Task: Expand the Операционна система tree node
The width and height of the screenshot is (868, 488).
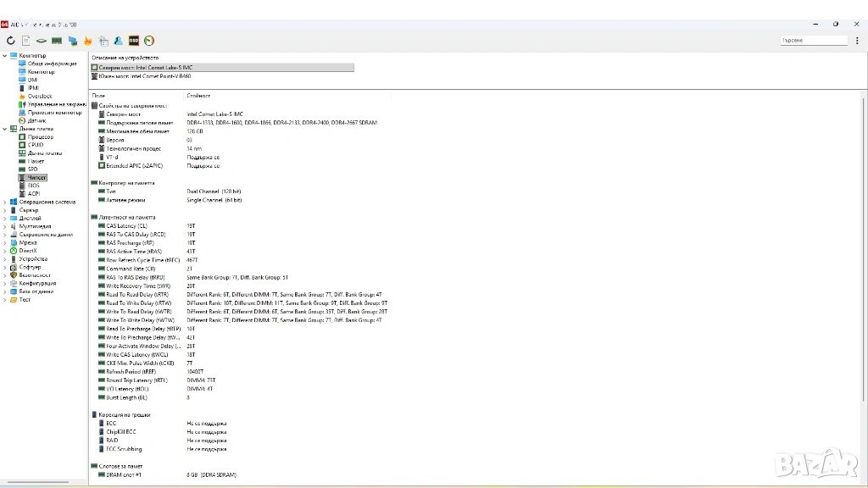Action: coord(4,202)
